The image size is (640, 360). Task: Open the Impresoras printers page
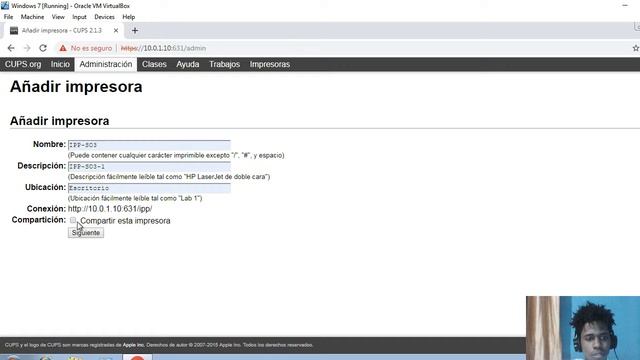coord(270,64)
